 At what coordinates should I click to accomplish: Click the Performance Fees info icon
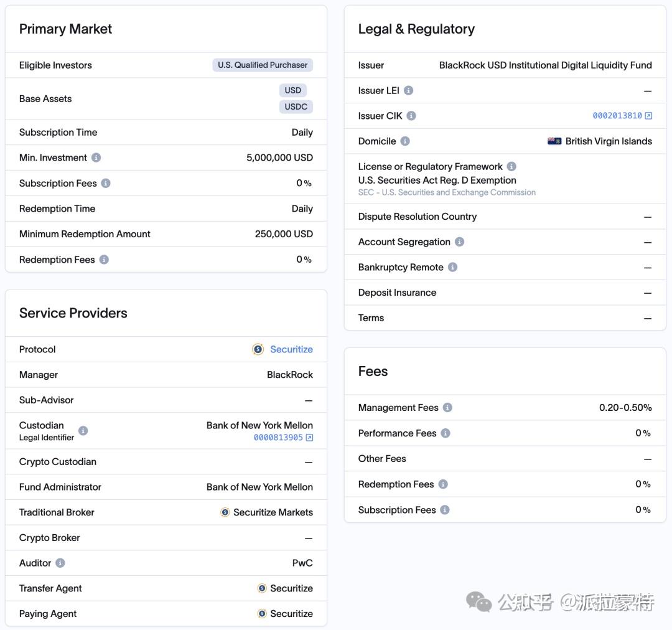click(x=446, y=433)
